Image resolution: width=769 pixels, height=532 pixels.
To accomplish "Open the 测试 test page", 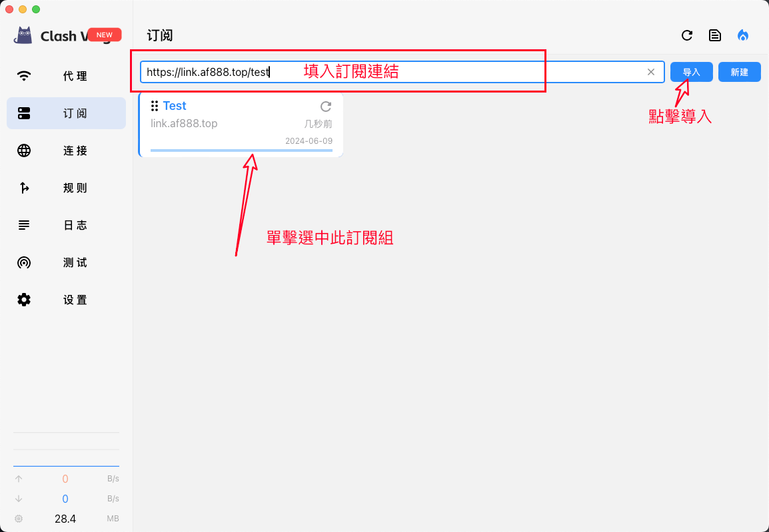I will [66, 262].
